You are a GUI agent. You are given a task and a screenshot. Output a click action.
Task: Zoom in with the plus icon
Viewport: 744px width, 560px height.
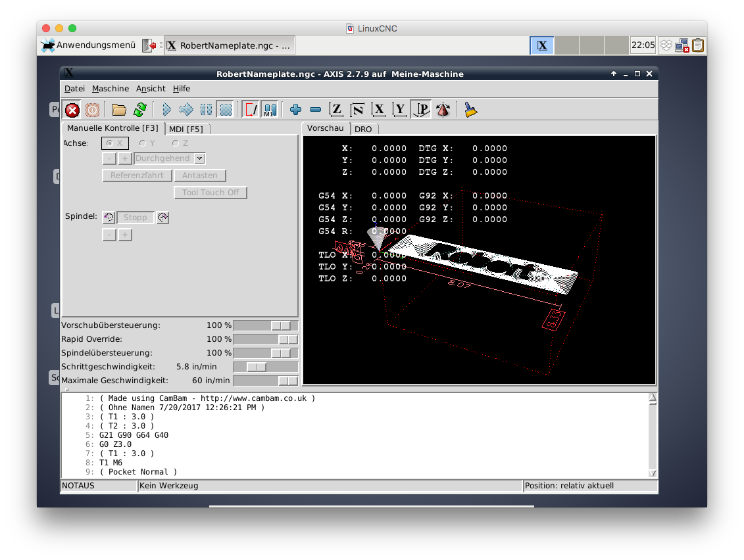[x=295, y=110]
